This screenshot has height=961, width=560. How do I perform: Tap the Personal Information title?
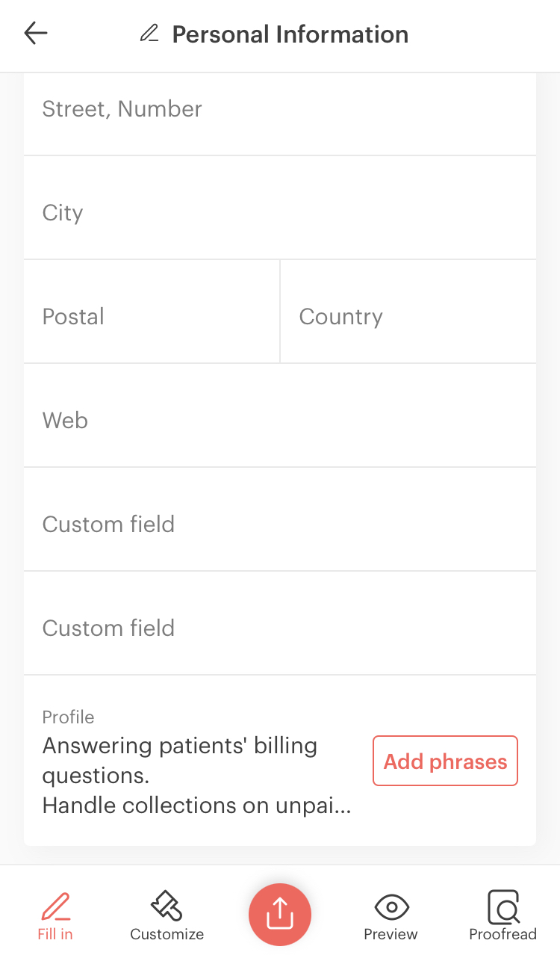[x=290, y=34]
